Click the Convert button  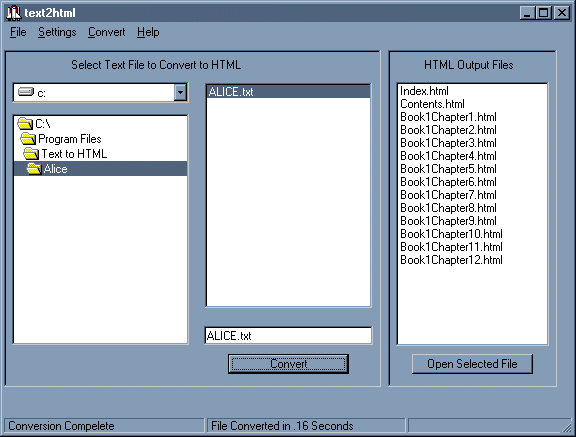tap(288, 364)
